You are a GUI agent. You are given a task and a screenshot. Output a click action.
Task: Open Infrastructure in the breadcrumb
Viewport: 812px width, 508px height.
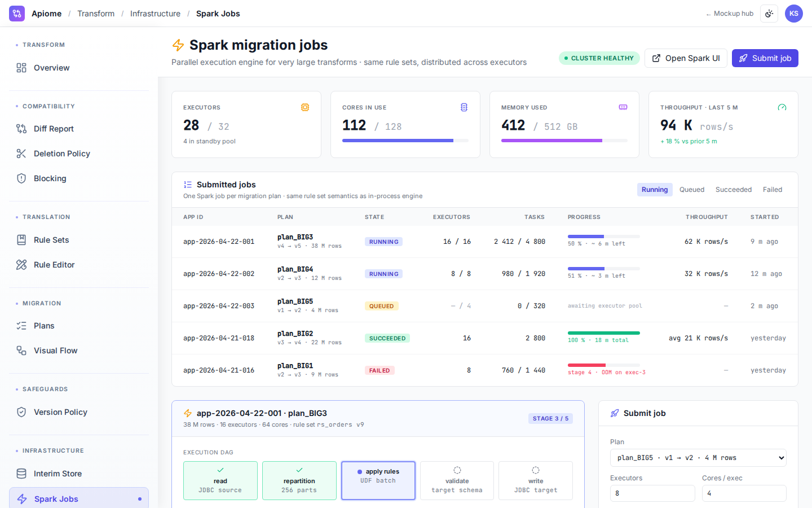point(155,14)
